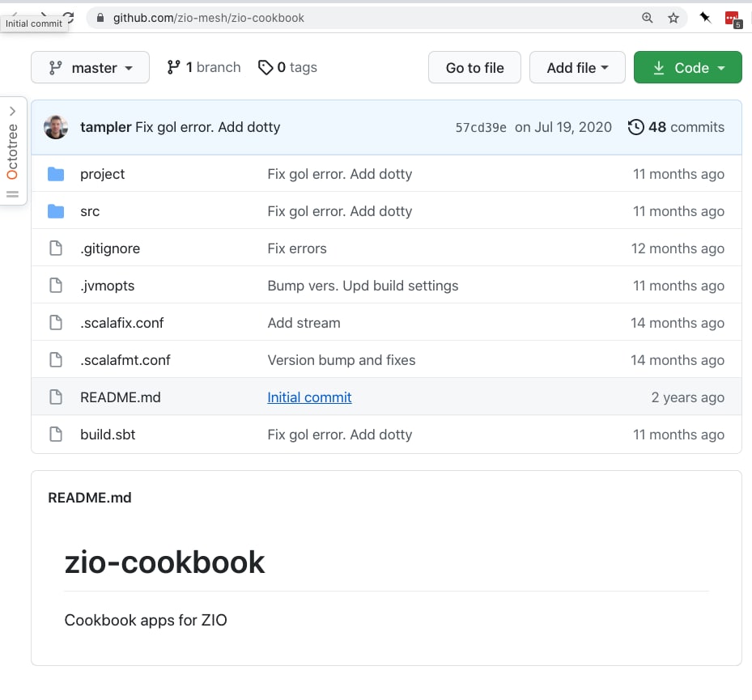Open src row's Fix gol error commit
The width and height of the screenshot is (752, 700).
[x=339, y=211]
